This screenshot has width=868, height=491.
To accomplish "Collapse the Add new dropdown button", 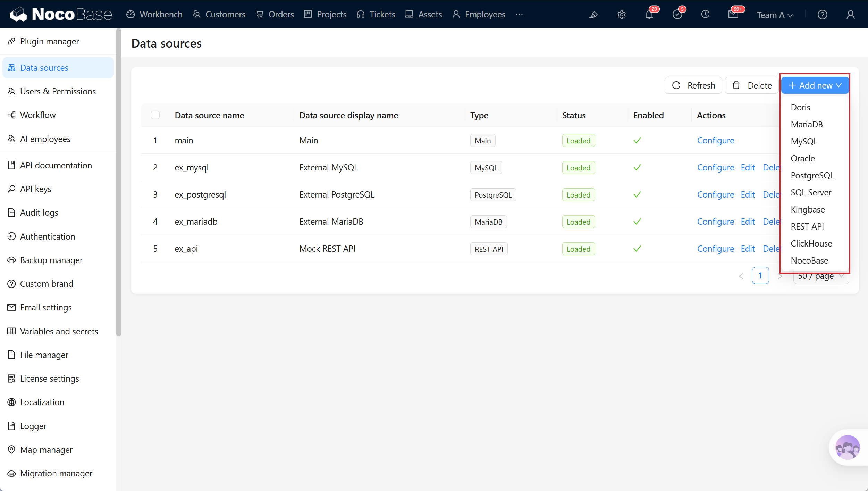I will [815, 85].
